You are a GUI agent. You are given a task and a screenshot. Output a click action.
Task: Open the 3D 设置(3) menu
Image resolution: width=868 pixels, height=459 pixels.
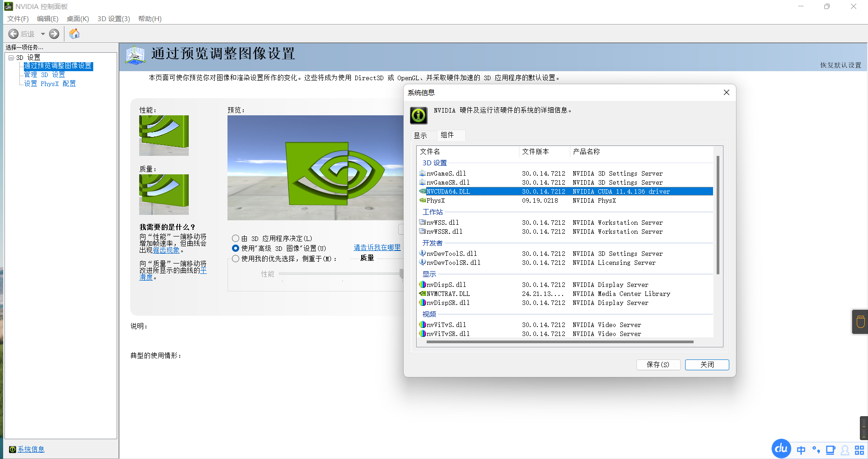pyautogui.click(x=114, y=18)
